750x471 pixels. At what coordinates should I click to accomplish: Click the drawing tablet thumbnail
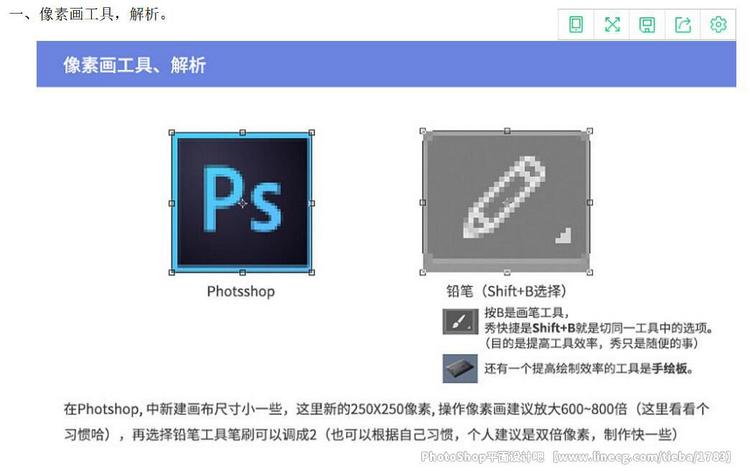point(460,368)
